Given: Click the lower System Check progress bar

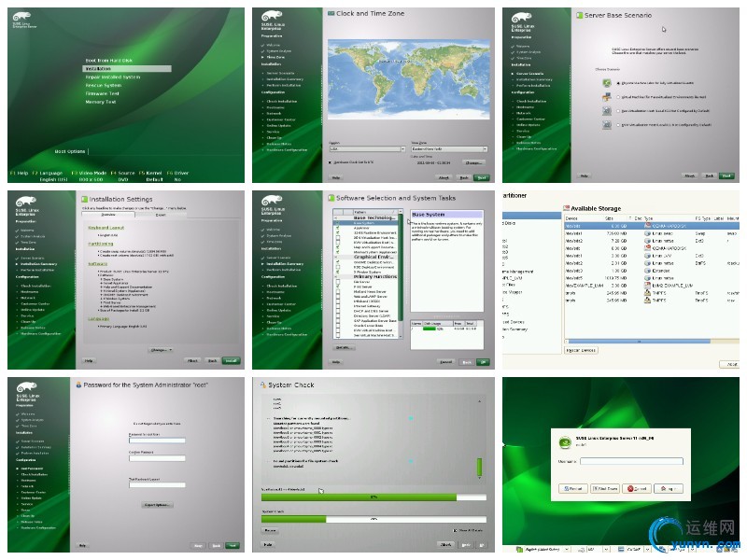Looking at the screenshot, I should pos(373,519).
